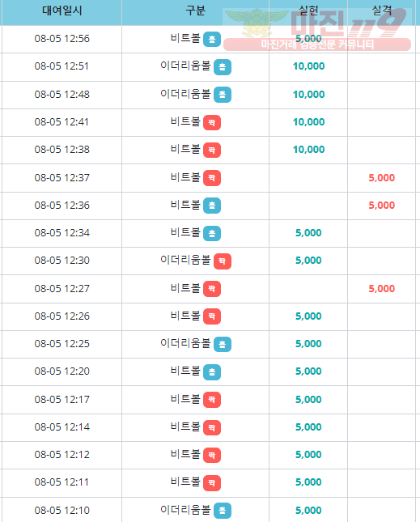Image resolution: width=420 pixels, height=522 pixels.
Task: Click the red 짝 badge in 12:37 row
Action: point(212,178)
